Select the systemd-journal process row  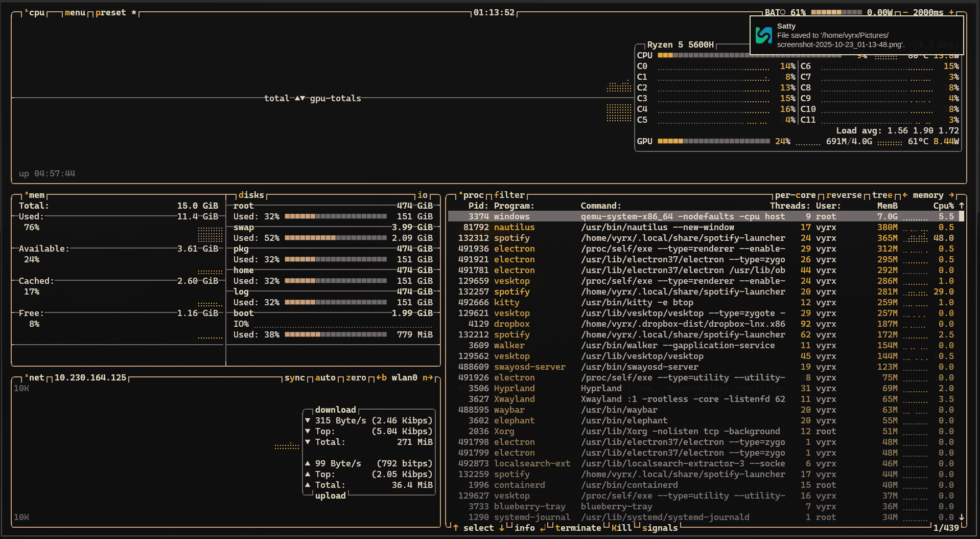point(703,518)
